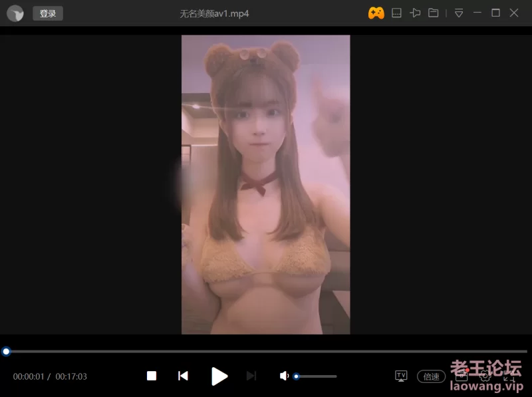
Task: Click the playback progress bar handle
Action: [6, 352]
